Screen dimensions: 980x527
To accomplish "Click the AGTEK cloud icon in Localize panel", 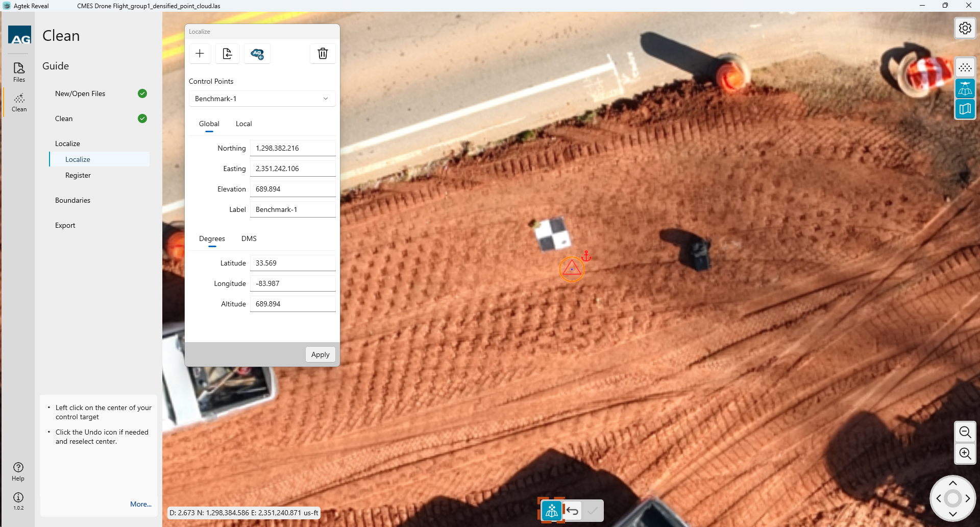I will pos(257,54).
